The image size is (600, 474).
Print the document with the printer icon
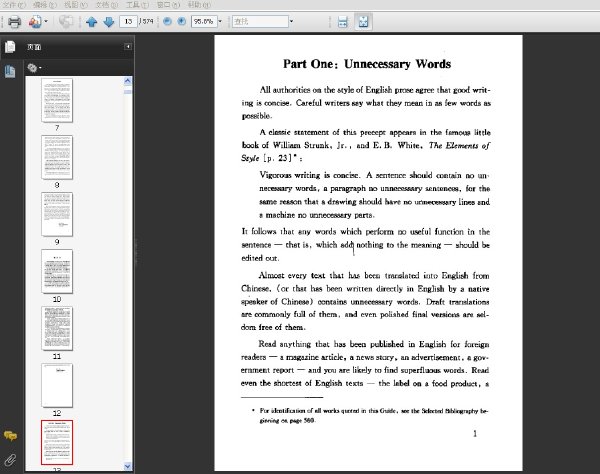click(14, 21)
